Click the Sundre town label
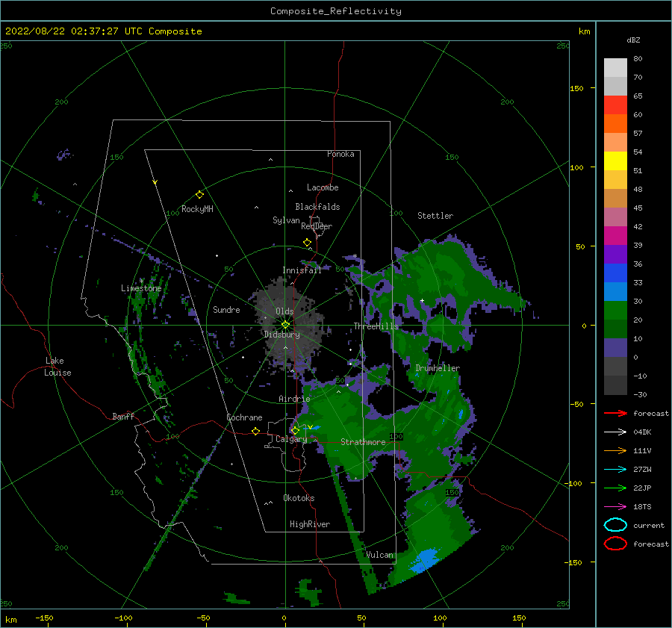 coord(226,309)
